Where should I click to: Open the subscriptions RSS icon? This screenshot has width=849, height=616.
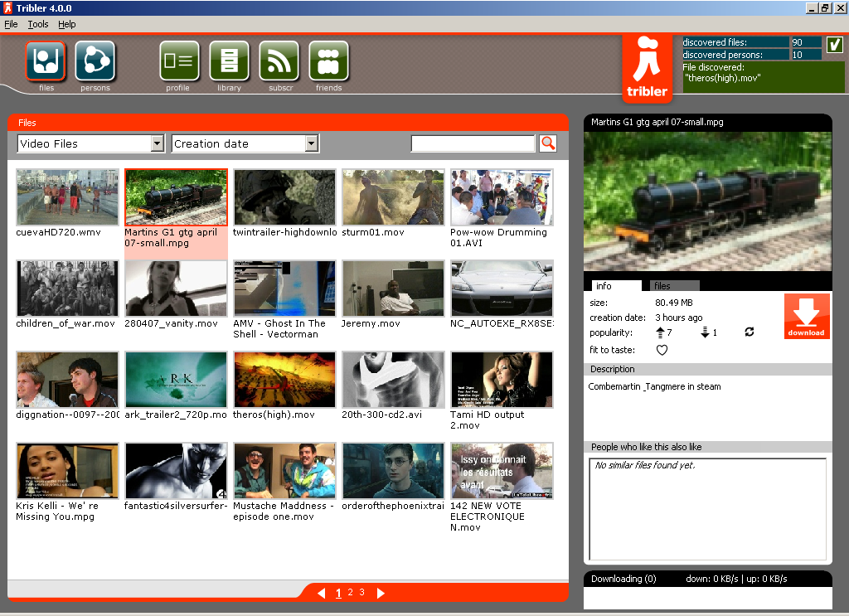pos(279,61)
